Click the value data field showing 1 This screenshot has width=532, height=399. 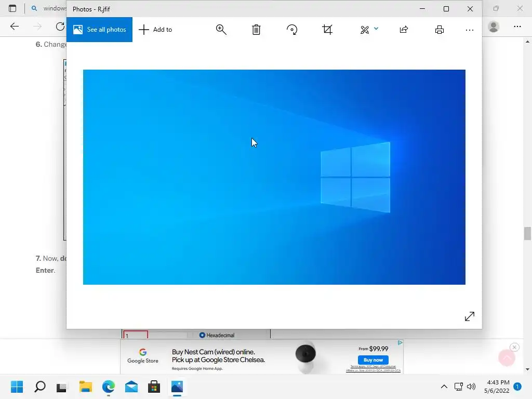point(136,335)
